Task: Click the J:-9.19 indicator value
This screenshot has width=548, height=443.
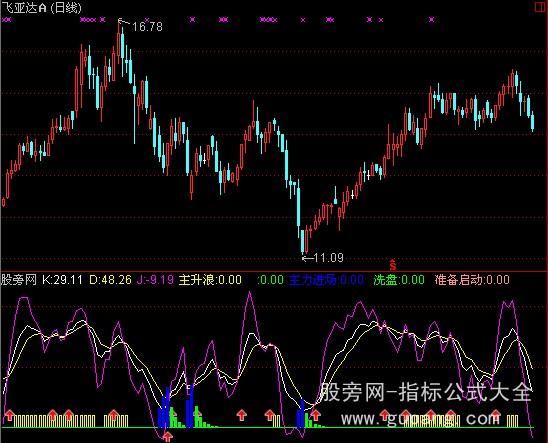Action: pos(155,280)
